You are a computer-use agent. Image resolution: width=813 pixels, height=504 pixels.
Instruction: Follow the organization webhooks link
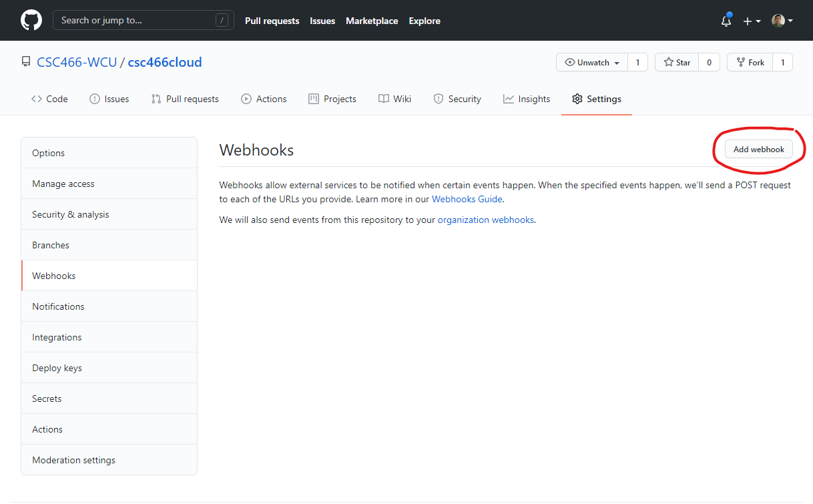point(485,220)
